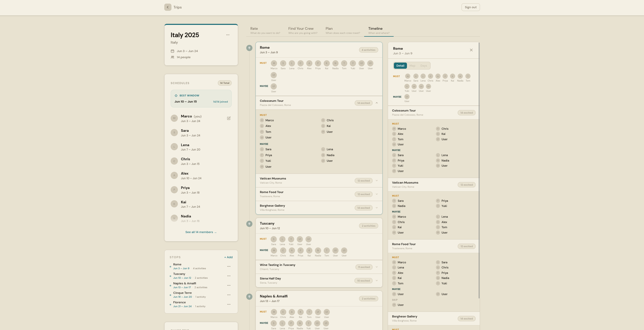Click See all 14 members link
Viewport: 644px width, 330px height.
[x=201, y=232]
